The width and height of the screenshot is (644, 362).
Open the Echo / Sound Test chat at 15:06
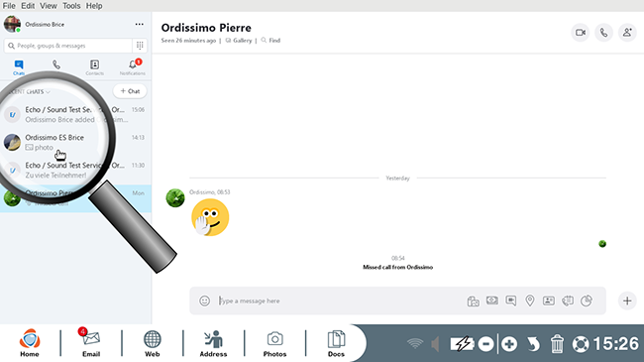75,114
